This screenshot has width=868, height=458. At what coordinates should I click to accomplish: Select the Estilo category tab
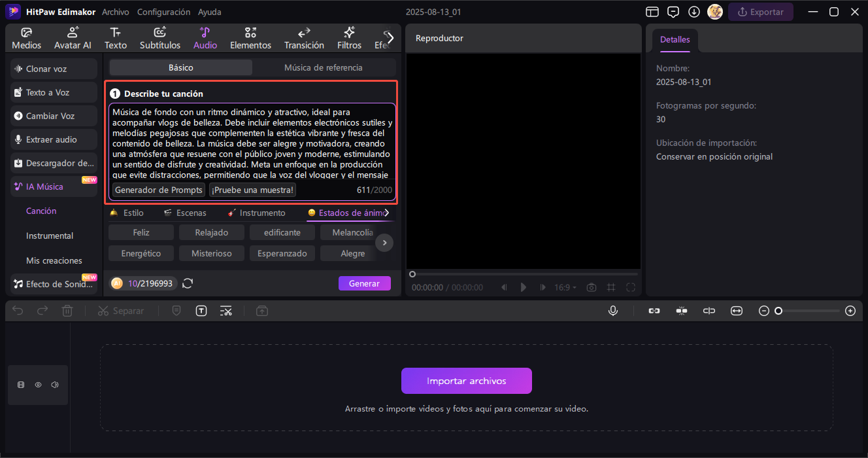pyautogui.click(x=127, y=213)
